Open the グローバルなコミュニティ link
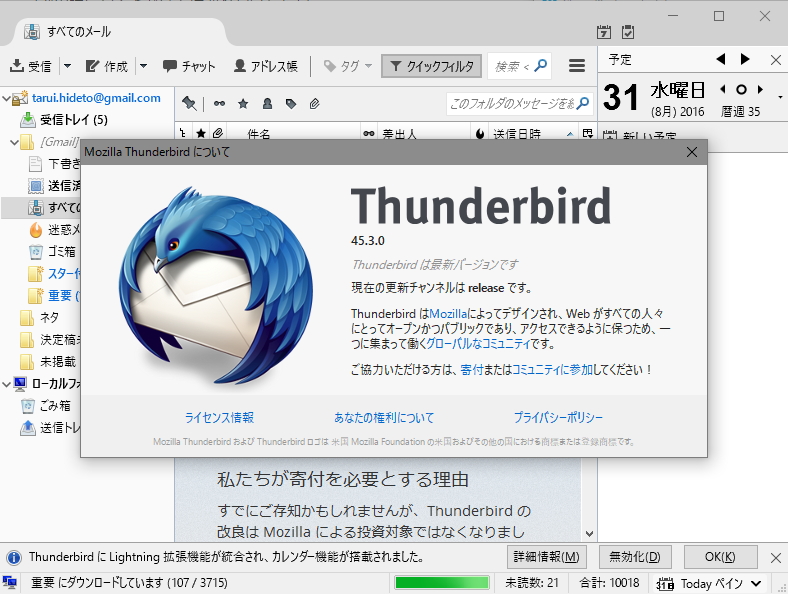Viewport: 788px width, 594px height. (x=478, y=344)
